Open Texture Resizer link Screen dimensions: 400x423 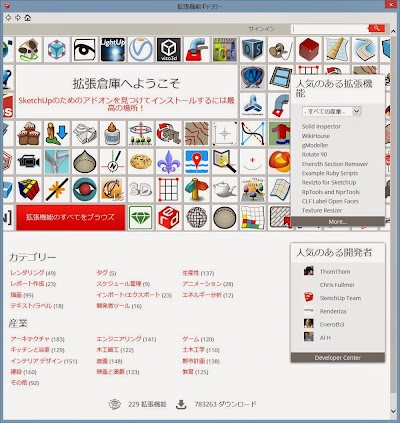(322, 210)
